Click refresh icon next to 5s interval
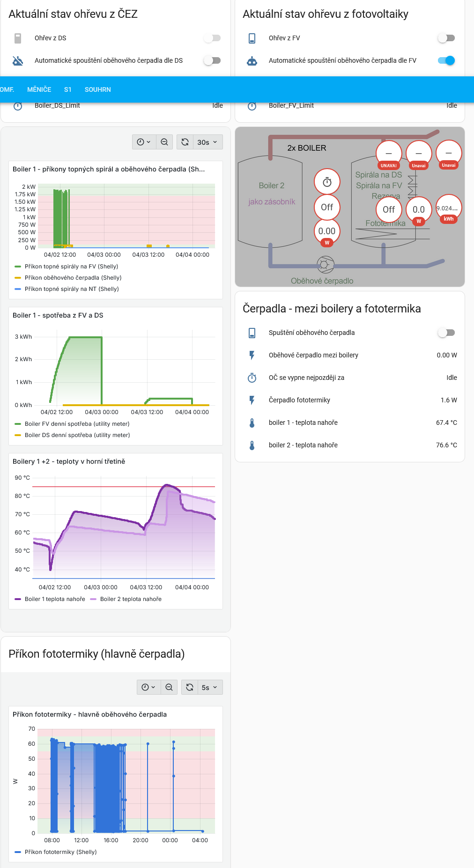Screen dimensions: 474x868 (x=190, y=687)
